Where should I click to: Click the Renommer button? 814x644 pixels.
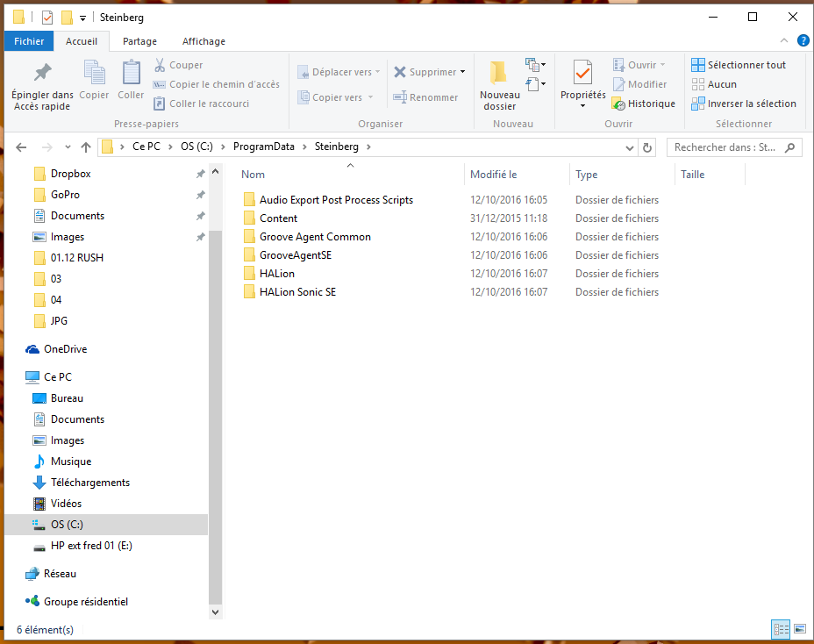point(425,97)
